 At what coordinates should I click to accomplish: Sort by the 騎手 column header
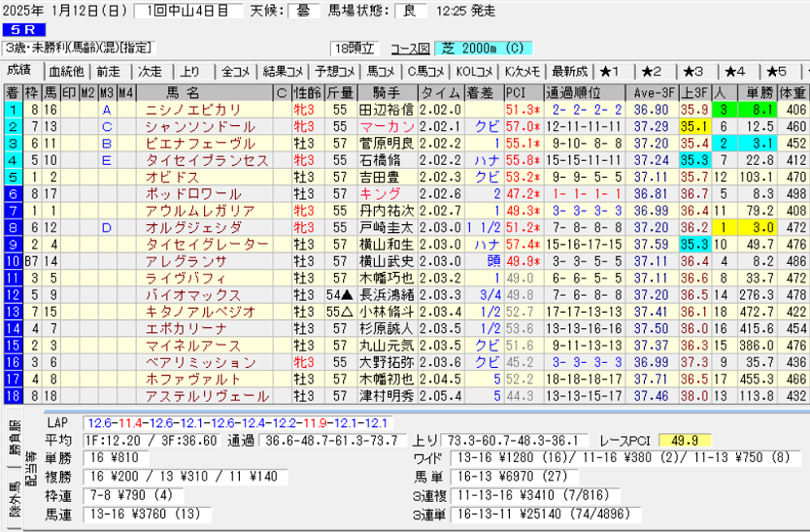[x=385, y=93]
